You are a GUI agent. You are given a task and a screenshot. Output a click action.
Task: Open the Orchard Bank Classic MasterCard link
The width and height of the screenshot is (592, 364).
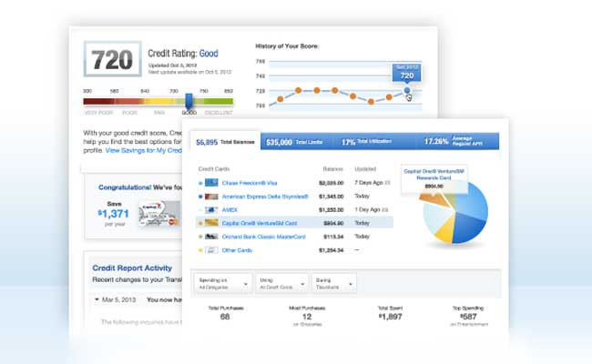click(x=263, y=237)
